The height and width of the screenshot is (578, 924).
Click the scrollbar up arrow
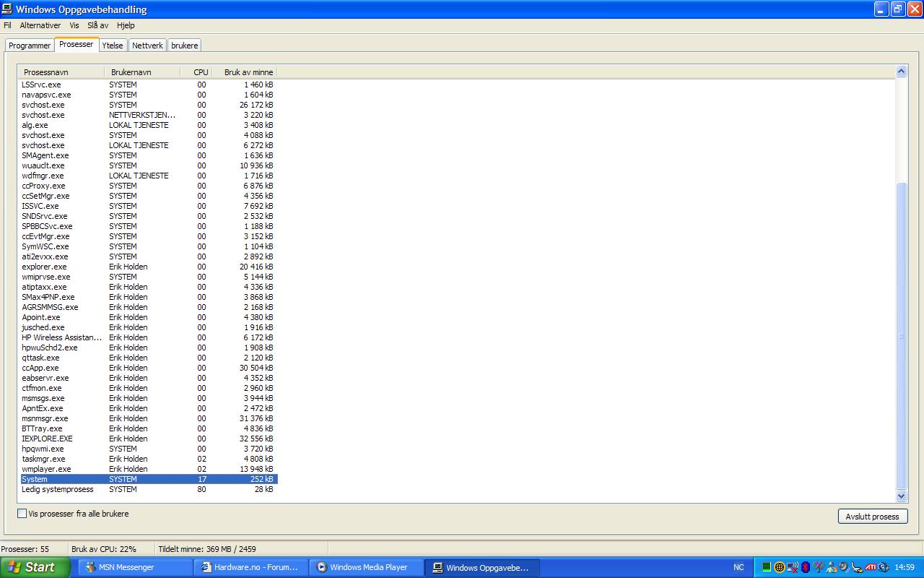[x=901, y=72]
